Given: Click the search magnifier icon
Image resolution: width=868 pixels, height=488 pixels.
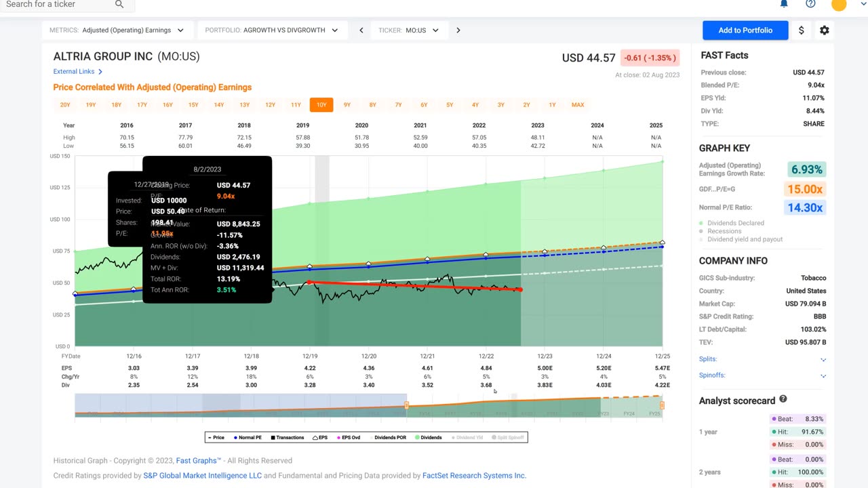Looking at the screenshot, I should (119, 4).
